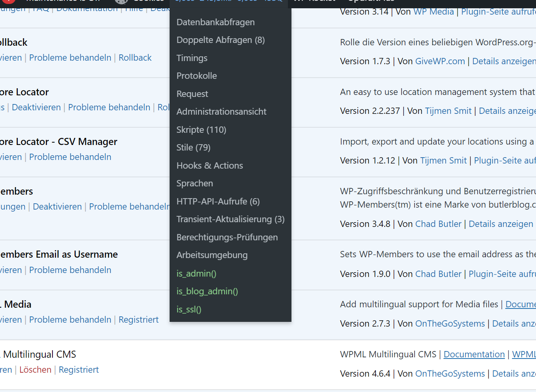The width and height of the screenshot is (536, 392).
Task: Open OnTheGoSystems link beside version 2.7.3
Action: click(450, 323)
